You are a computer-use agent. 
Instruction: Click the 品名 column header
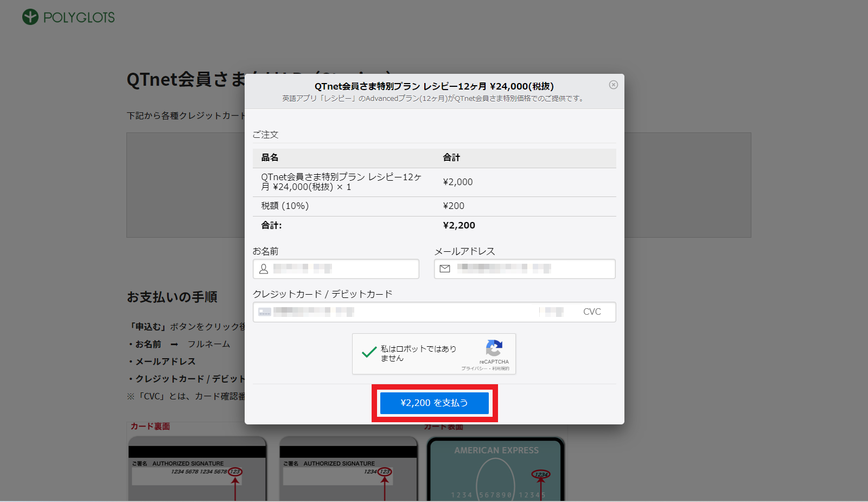[270, 158]
